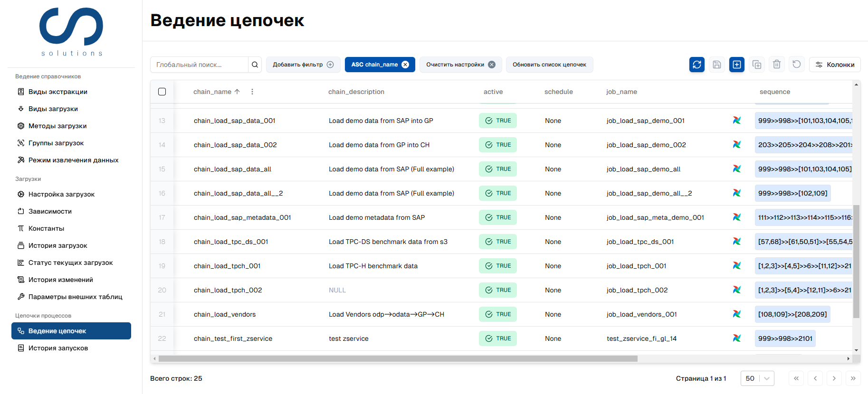Open the chain_name column options menu
This screenshot has width=868, height=394.
tap(252, 92)
